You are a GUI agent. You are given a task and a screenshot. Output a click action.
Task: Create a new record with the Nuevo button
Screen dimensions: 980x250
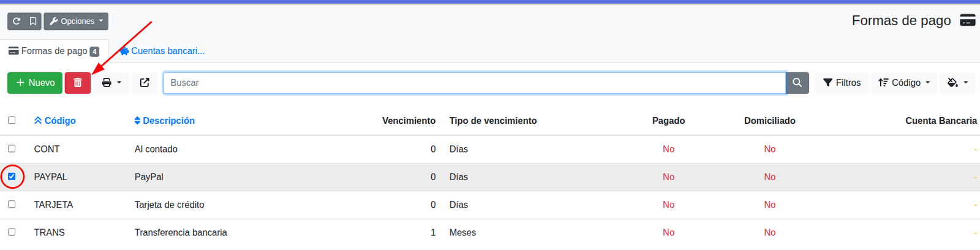(x=35, y=83)
